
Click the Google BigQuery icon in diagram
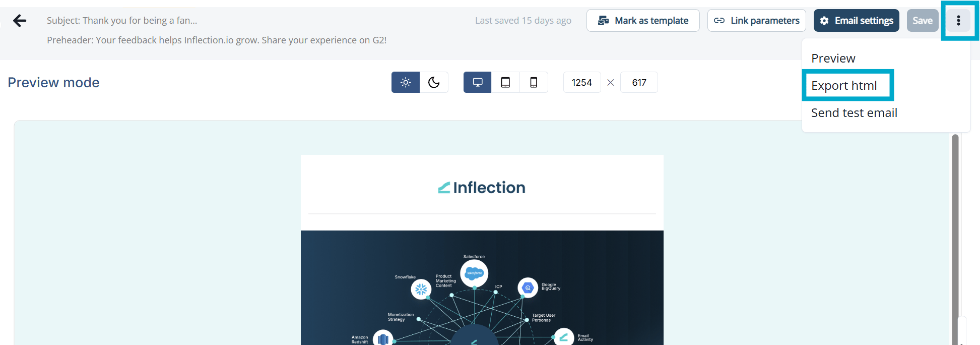pyautogui.click(x=528, y=287)
